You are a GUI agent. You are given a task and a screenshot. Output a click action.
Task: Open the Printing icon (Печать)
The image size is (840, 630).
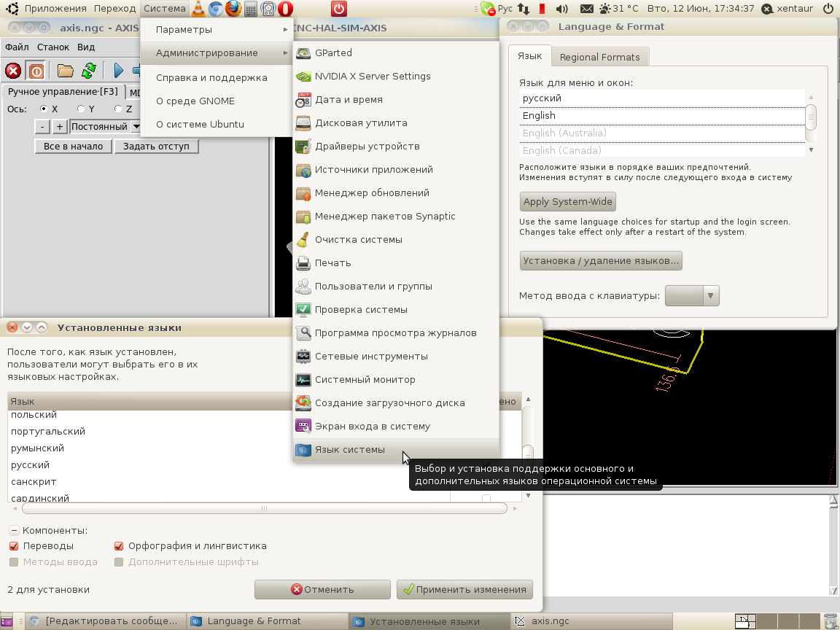[x=303, y=263]
